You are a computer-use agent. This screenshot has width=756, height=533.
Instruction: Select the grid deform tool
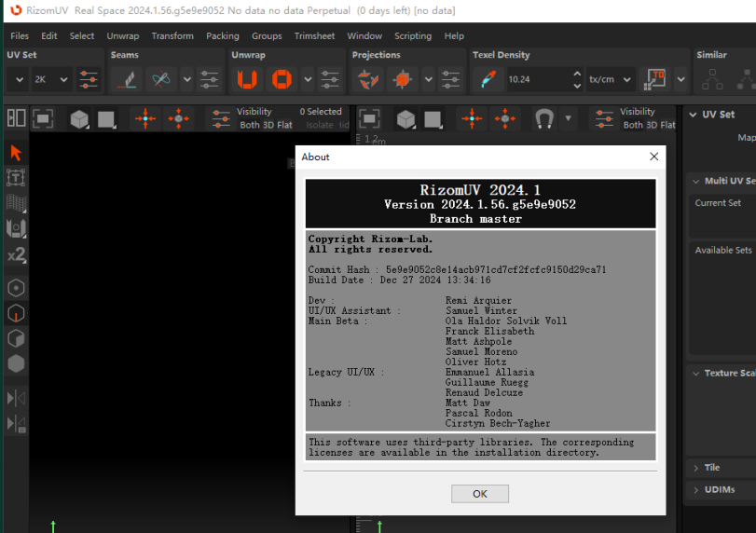(16, 203)
